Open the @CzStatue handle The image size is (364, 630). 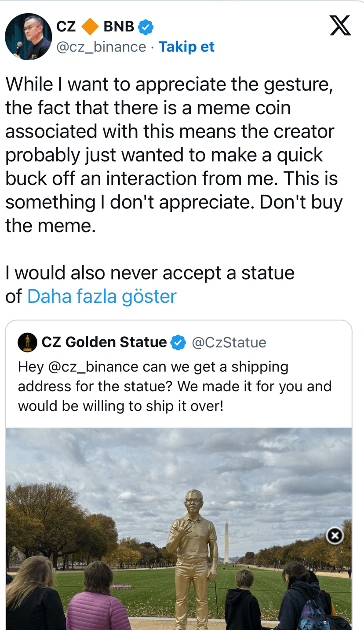point(229,342)
